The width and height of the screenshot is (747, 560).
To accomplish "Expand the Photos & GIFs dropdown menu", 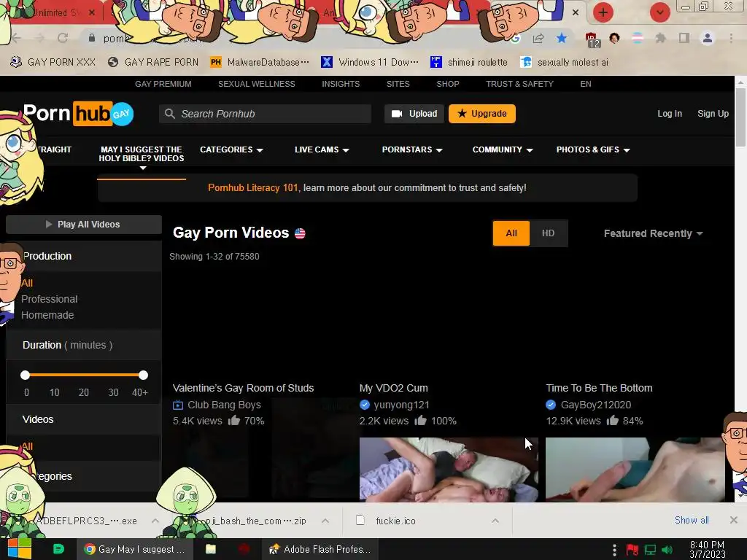I will [x=593, y=149].
